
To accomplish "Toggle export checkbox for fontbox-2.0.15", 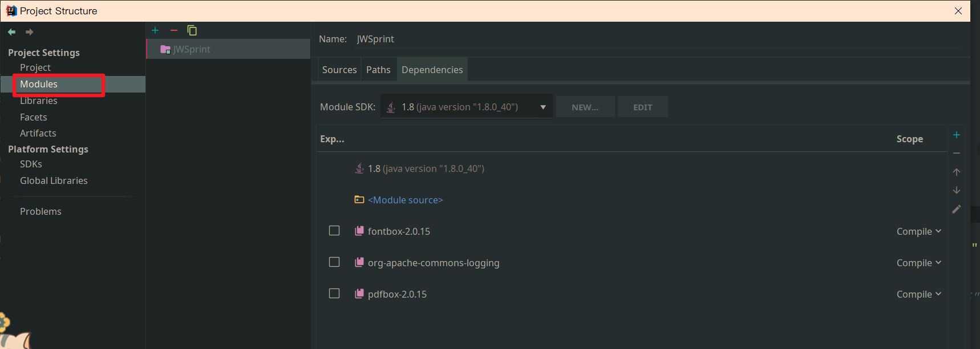I will point(334,231).
